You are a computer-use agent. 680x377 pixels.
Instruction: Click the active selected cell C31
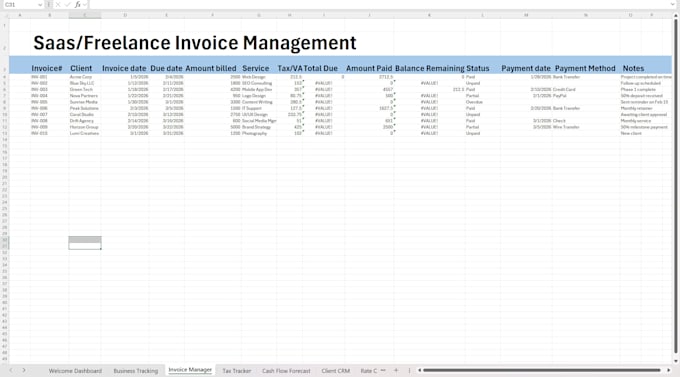tap(85, 246)
